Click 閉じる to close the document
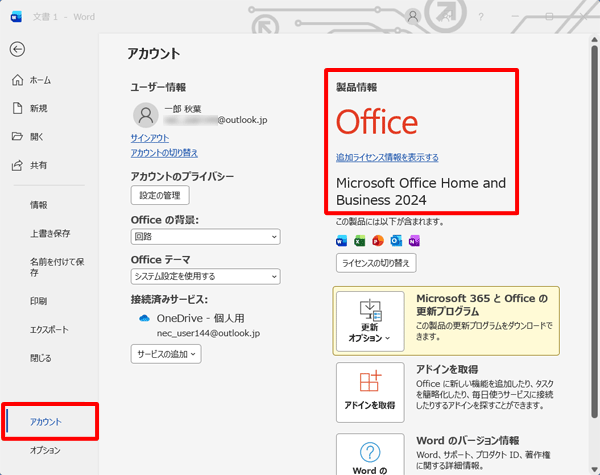This screenshot has width=600, height=475. [x=41, y=358]
